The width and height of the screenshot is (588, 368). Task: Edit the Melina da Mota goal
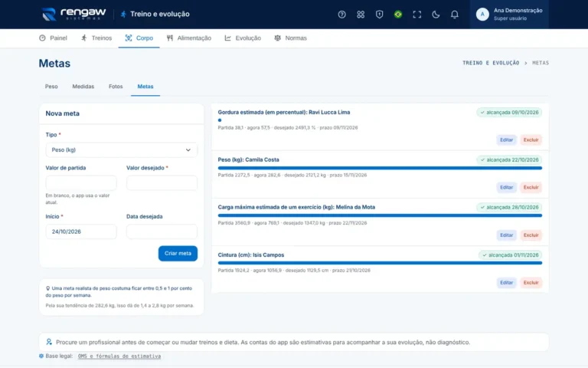click(506, 235)
